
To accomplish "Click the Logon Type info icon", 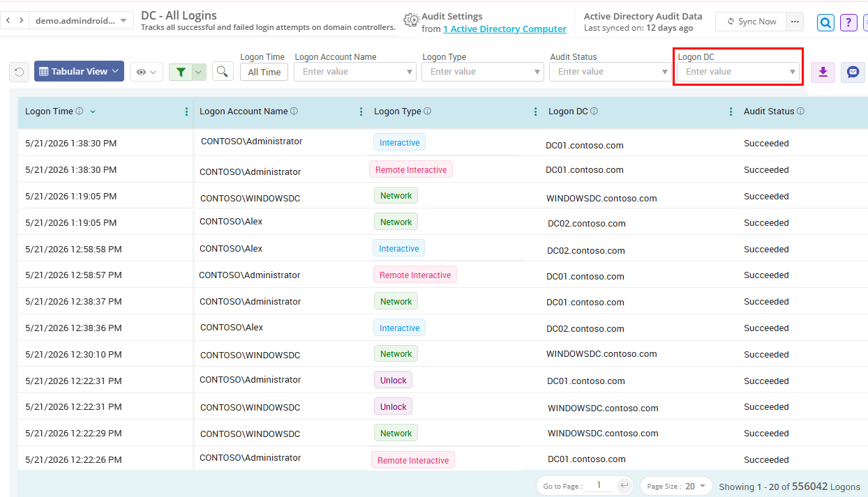I will 427,111.
